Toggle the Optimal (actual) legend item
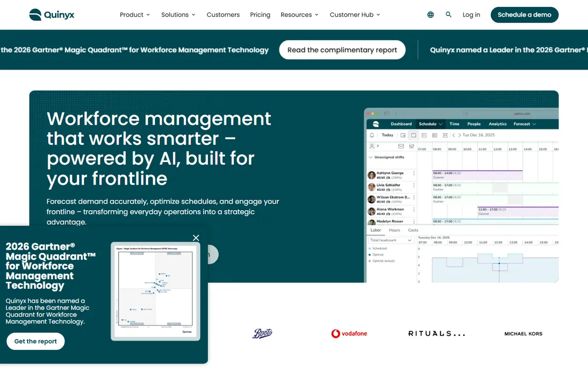588x368 pixels. click(382, 261)
